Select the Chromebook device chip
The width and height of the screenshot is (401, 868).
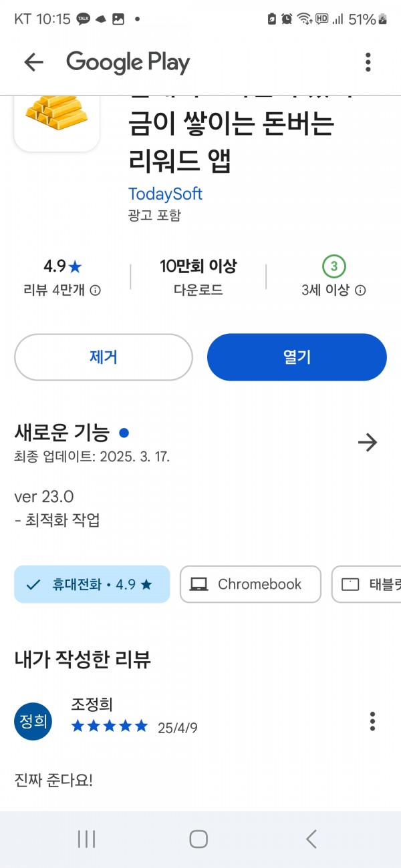[251, 584]
